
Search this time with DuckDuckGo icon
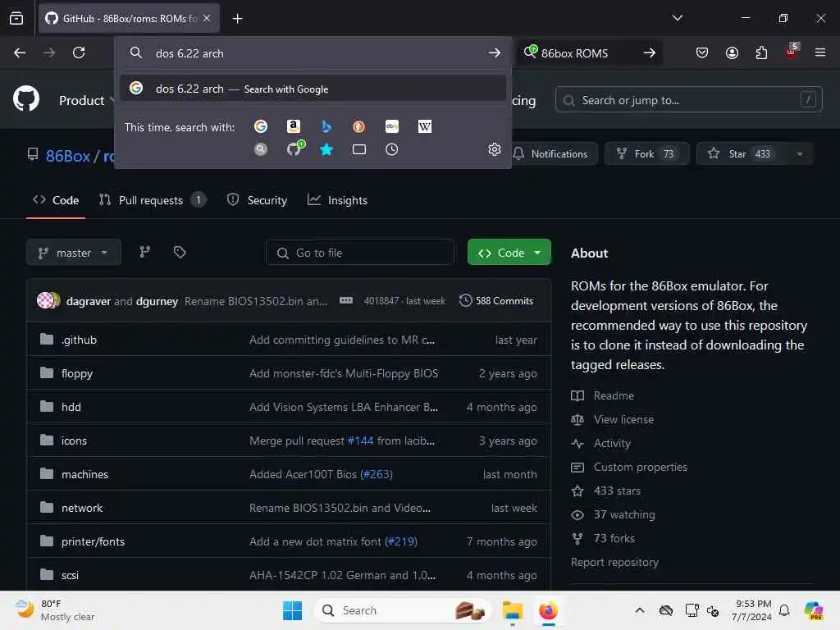359,126
